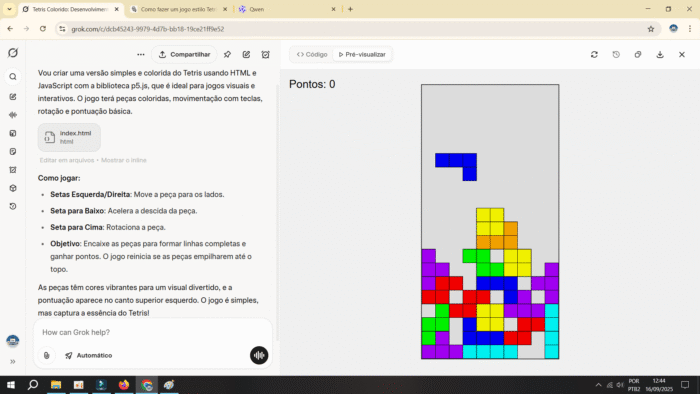Screen dimensions: 700x394
Task: Refresh the preview panel
Action: pos(594,54)
